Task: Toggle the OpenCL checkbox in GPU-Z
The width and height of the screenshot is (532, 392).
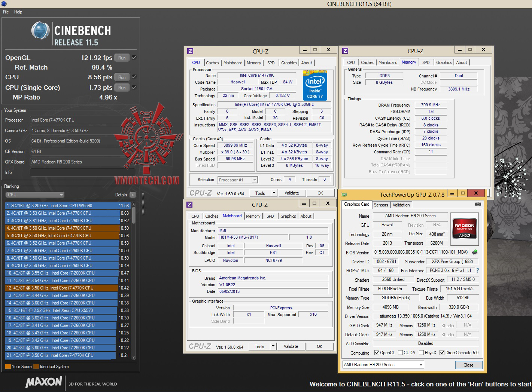Action: click(x=377, y=353)
